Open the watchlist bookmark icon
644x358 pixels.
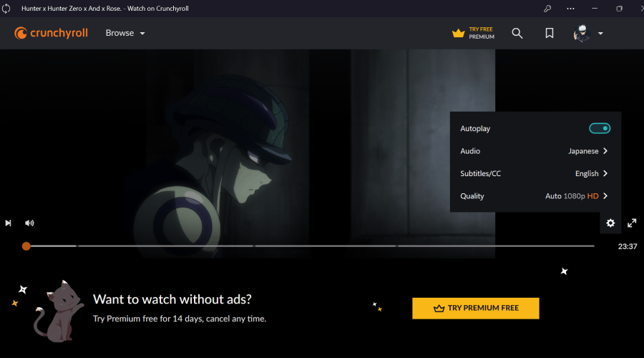click(x=549, y=33)
